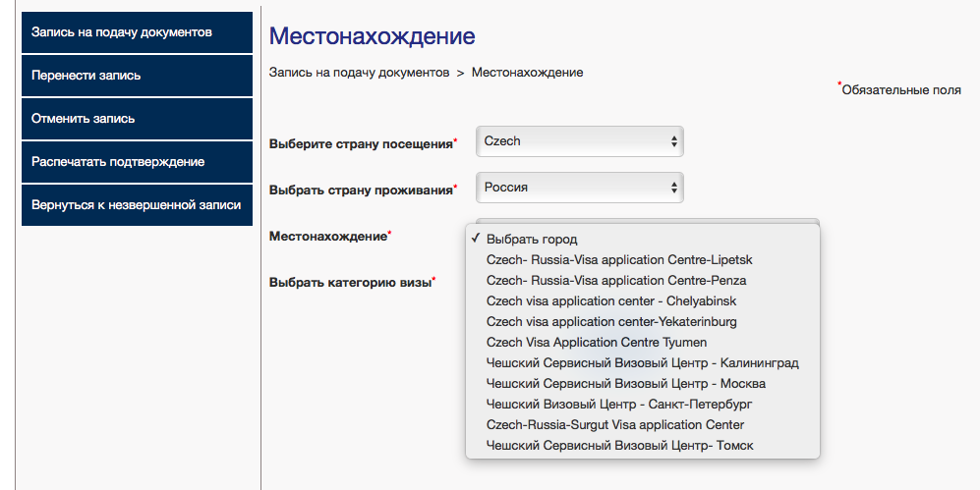Open the Czech visiting country dropdown
980x490 pixels.
[x=570, y=141]
